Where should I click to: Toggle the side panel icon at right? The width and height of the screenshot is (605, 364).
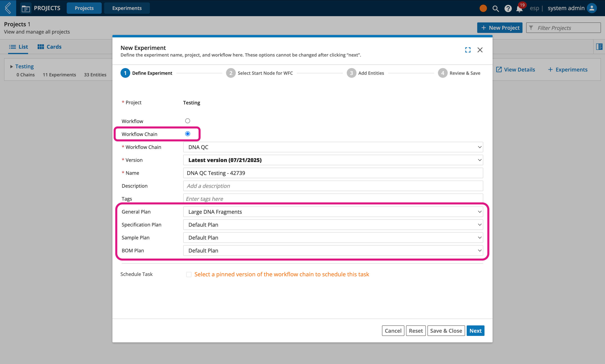pos(599,47)
